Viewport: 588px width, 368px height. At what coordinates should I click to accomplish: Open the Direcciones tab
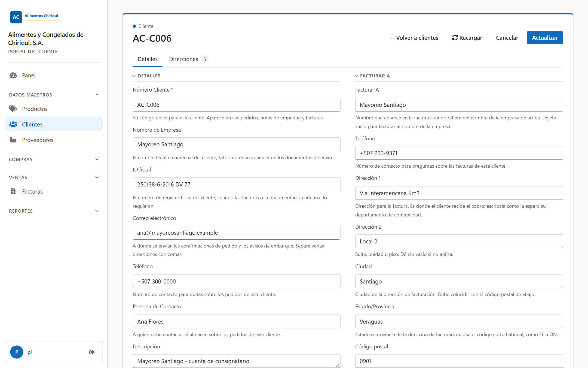(x=189, y=59)
